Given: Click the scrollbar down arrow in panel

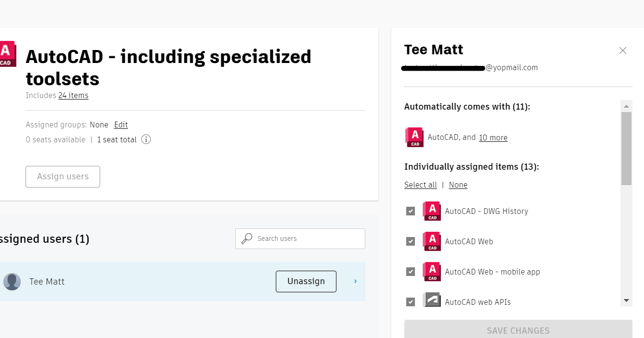Looking at the screenshot, I should (626, 300).
